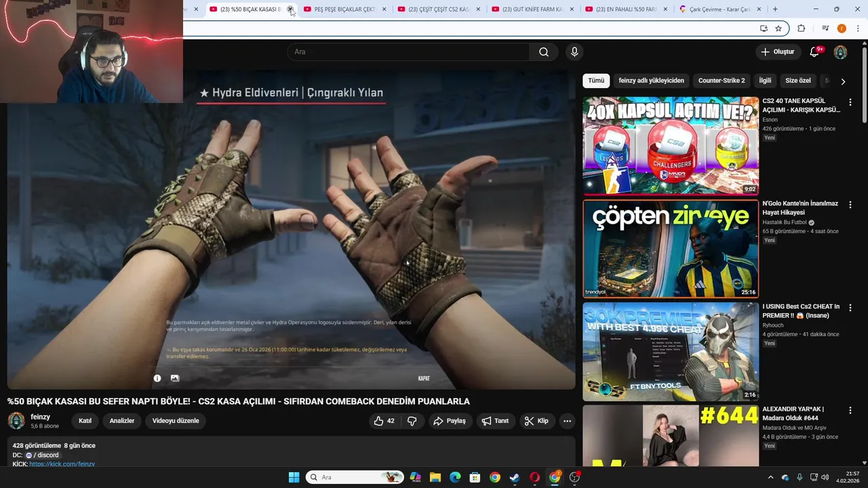Open Chrome extensions puzzle icon

pos(802,28)
